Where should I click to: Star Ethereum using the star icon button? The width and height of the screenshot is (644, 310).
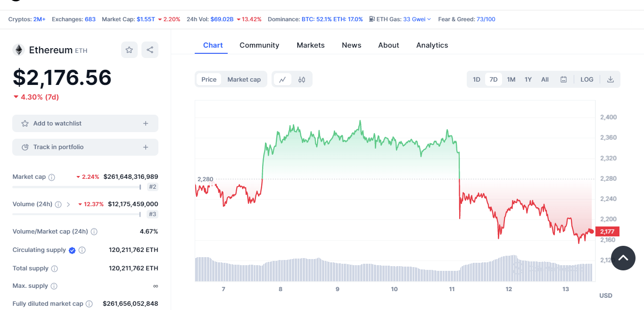129,50
